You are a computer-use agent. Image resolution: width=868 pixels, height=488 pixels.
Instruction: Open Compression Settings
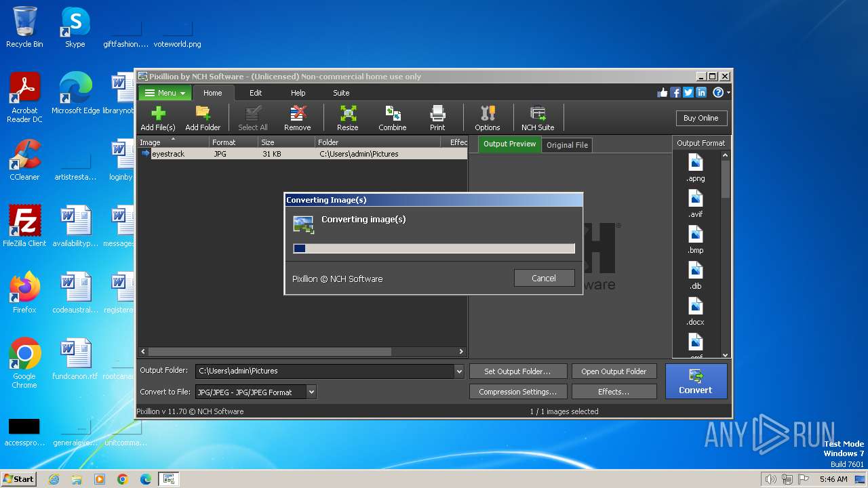pos(517,392)
